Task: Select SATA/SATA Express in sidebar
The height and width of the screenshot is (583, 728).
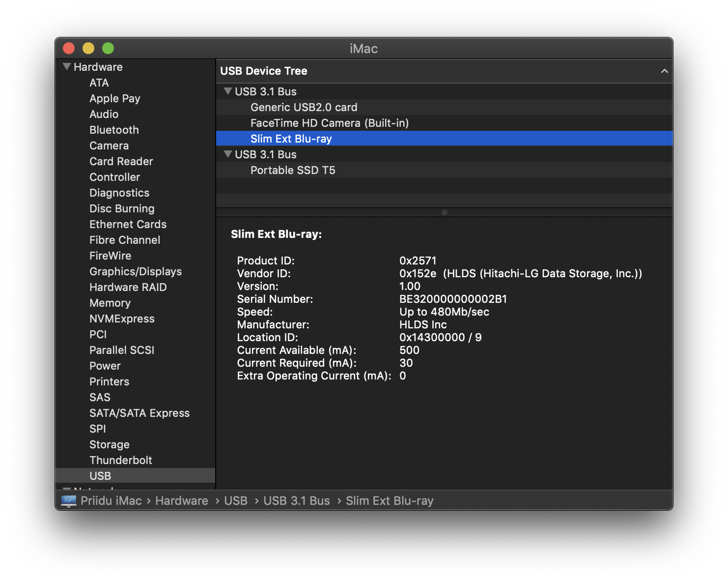Action: 140,413
